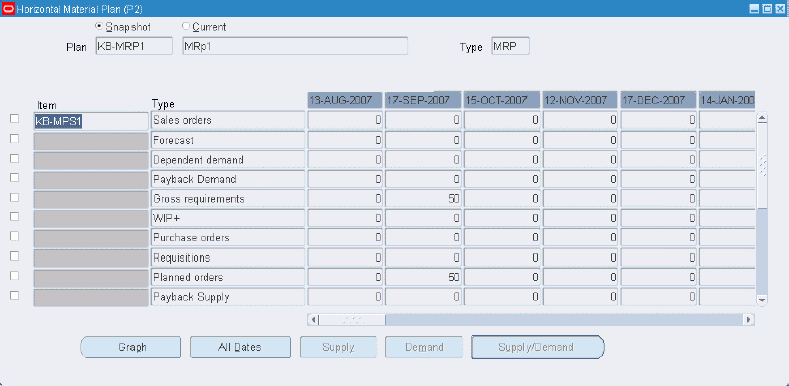Maximize the Horizontal Material Plan window
Image resolution: width=789 pixels, height=386 pixels.
point(767,9)
